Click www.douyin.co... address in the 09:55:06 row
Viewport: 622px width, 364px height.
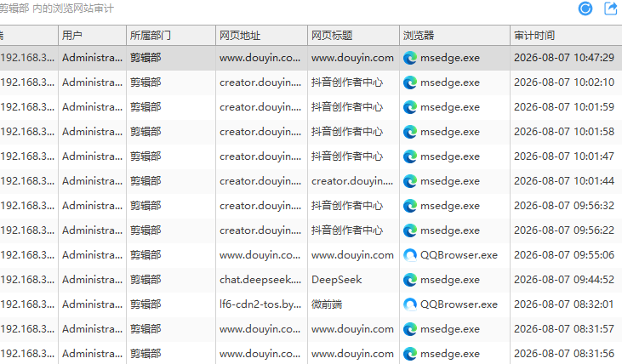pyautogui.click(x=260, y=255)
